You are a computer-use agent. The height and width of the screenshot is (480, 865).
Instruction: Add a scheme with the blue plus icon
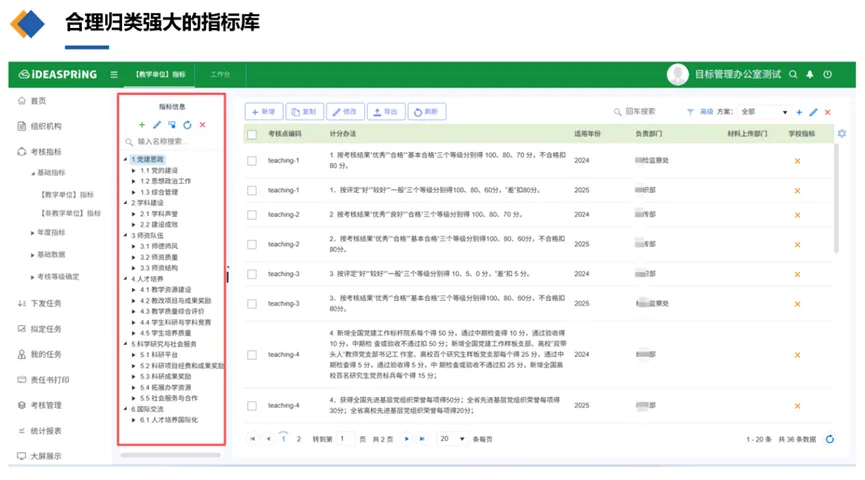click(x=799, y=112)
